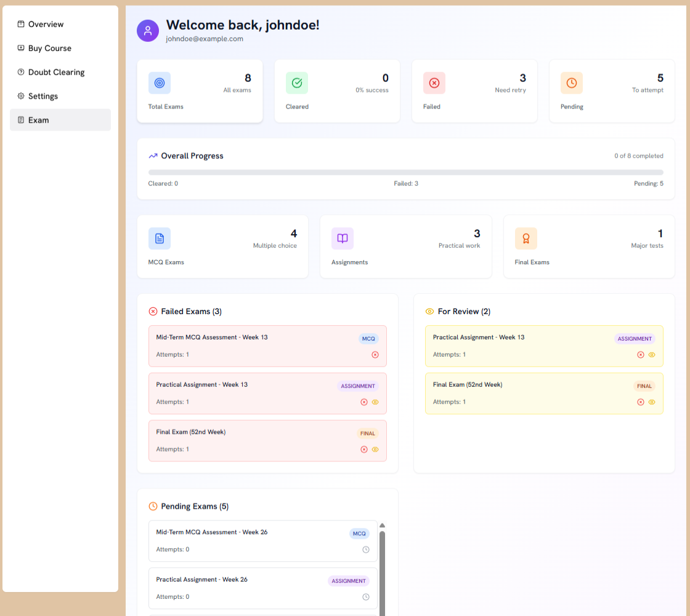Click failed icon on Failed Exams Practical Assignment Week 13
Image resolution: width=690 pixels, height=616 pixels.
tap(364, 402)
